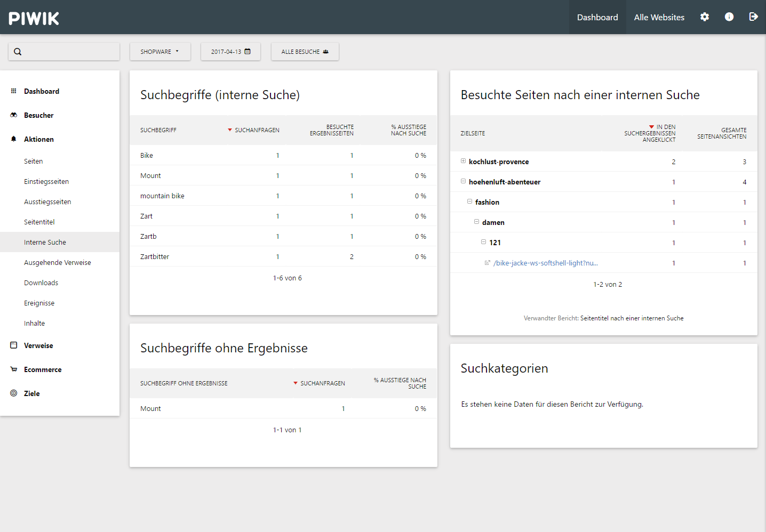This screenshot has width=766, height=532.
Task: Open the Ereignisse submenu item
Action: pos(39,303)
